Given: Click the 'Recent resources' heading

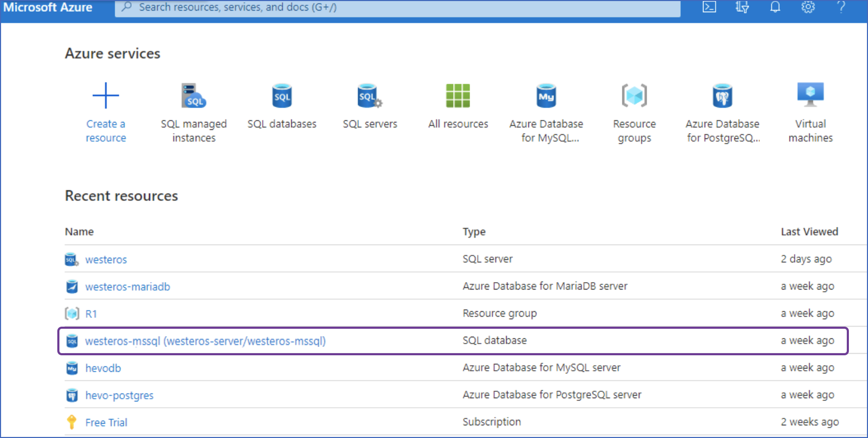Looking at the screenshot, I should 121,196.
